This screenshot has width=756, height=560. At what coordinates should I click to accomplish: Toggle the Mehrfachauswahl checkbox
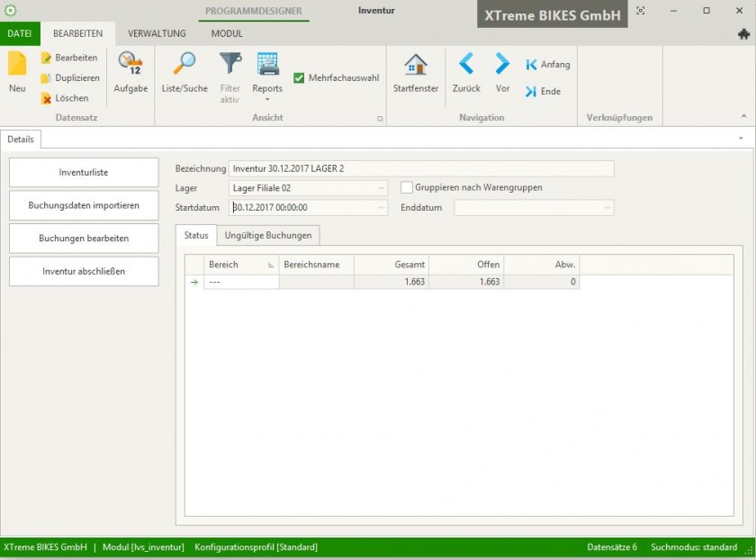click(299, 78)
